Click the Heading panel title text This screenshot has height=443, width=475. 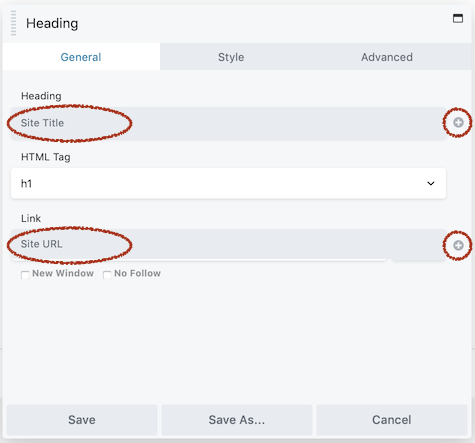point(52,23)
